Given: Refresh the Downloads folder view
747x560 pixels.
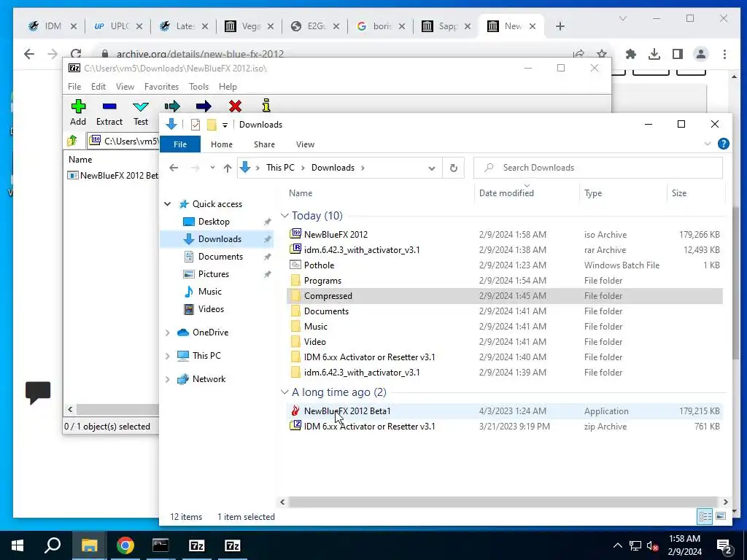Looking at the screenshot, I should coord(454,168).
